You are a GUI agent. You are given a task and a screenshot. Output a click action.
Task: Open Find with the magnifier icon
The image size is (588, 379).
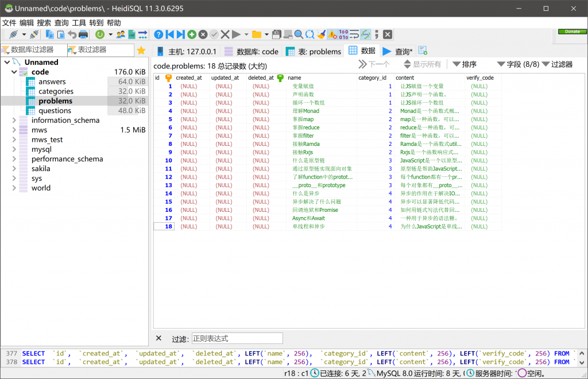point(299,34)
